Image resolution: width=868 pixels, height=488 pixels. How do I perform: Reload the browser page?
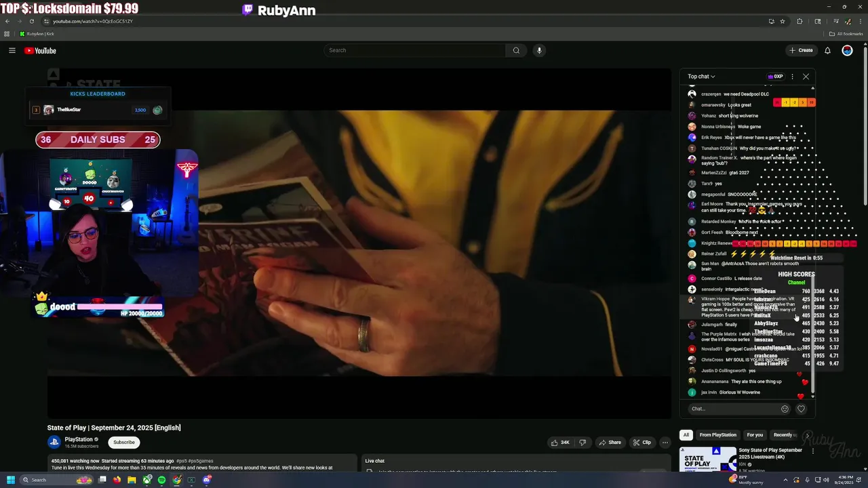pyautogui.click(x=31, y=21)
